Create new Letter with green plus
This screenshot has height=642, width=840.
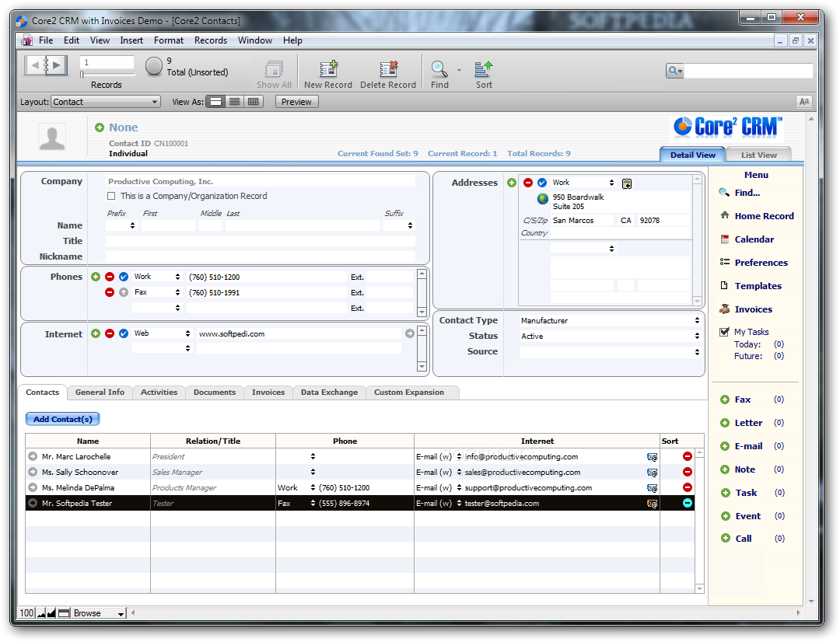point(725,423)
